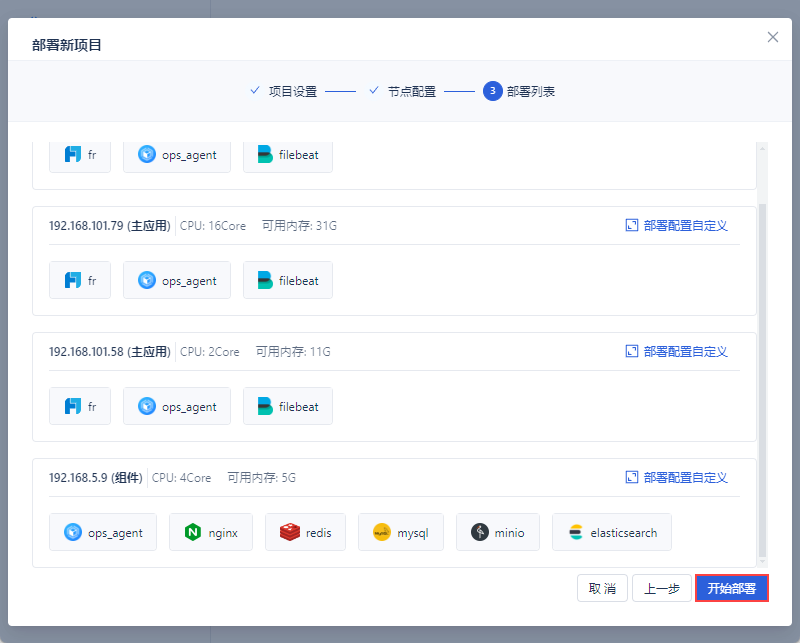Click the CPU: 2Core text
The image size is (800, 643).
coord(210,352)
